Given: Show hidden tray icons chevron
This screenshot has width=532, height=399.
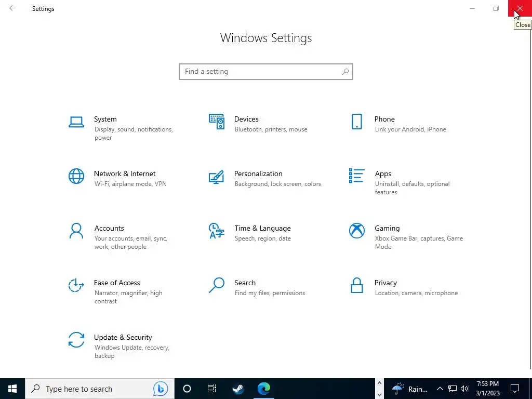Looking at the screenshot, I should coord(440,389).
